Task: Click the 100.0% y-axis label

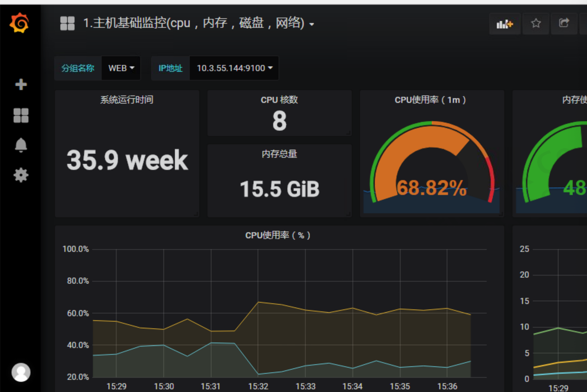Action: (x=76, y=249)
